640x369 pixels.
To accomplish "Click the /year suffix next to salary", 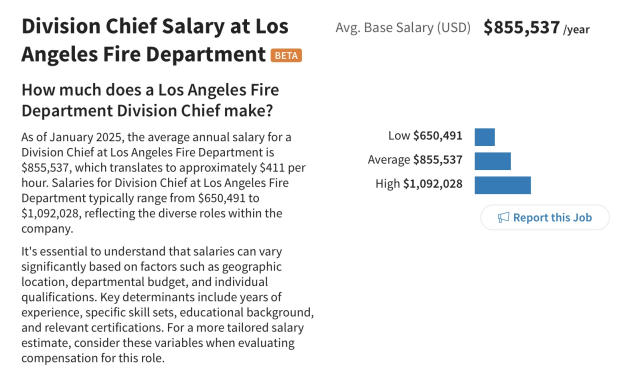I will point(576,29).
